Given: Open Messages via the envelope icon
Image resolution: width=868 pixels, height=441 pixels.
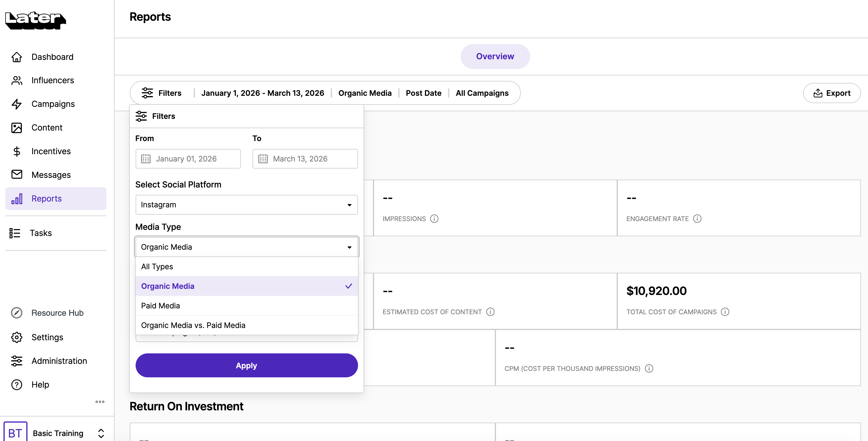Looking at the screenshot, I should (x=16, y=175).
